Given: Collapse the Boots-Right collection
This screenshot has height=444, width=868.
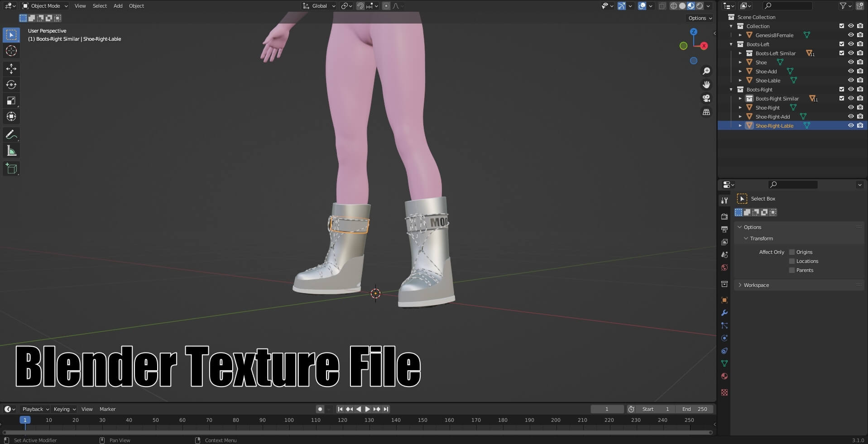Looking at the screenshot, I should point(731,90).
